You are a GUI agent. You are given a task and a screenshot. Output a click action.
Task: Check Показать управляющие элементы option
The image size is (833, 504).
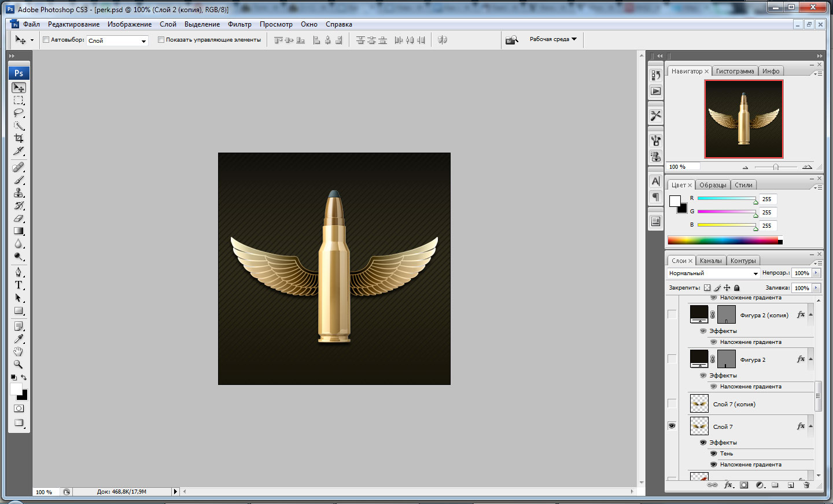(161, 40)
